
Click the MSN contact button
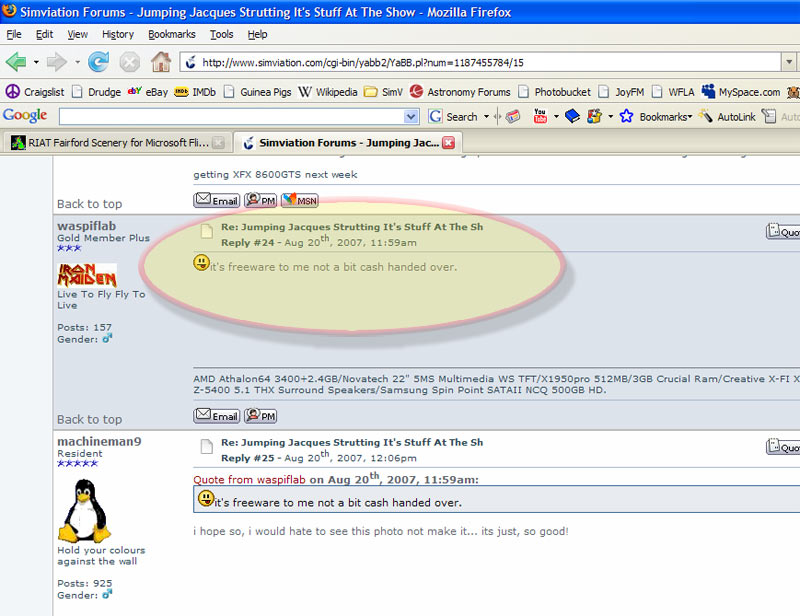point(299,200)
